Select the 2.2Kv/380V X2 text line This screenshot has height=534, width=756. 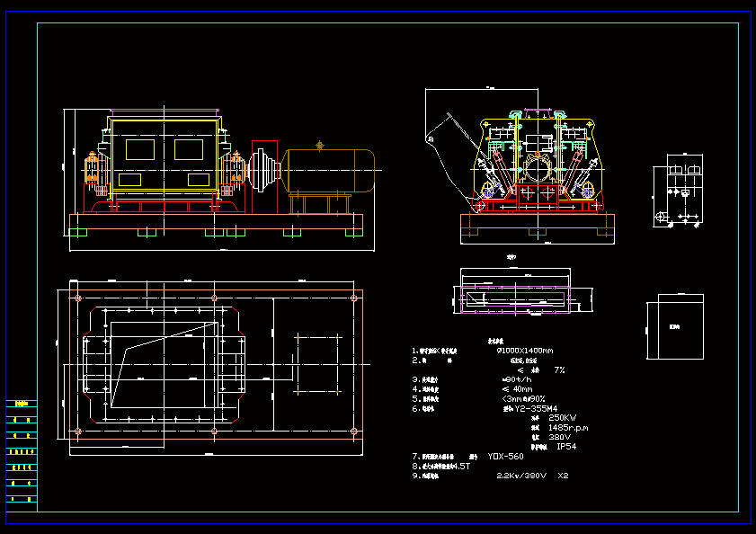tap(532, 476)
